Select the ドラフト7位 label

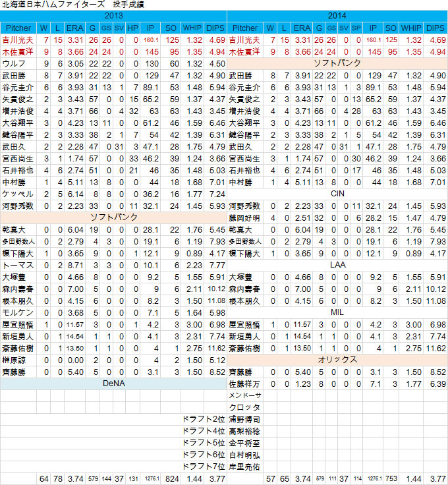204,467
